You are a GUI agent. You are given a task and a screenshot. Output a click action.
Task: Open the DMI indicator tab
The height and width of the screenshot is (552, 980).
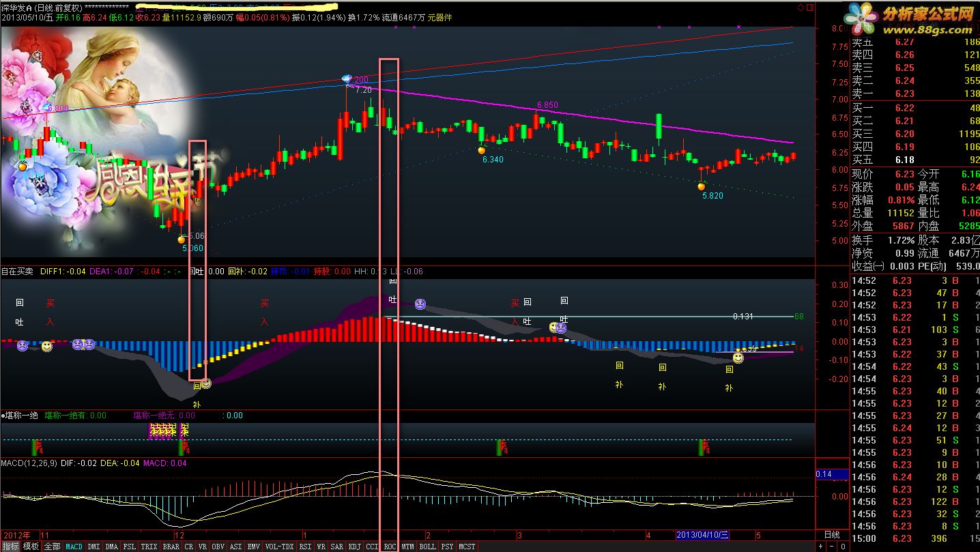pos(93,547)
